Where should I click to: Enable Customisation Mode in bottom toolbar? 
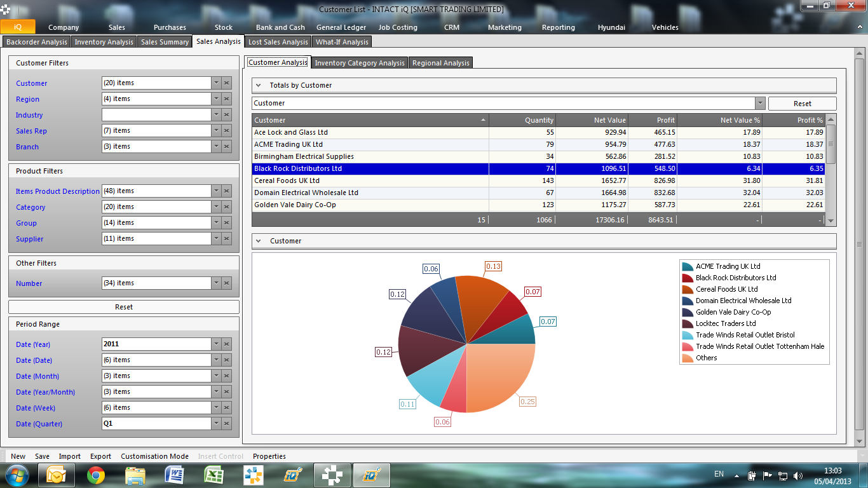click(154, 456)
